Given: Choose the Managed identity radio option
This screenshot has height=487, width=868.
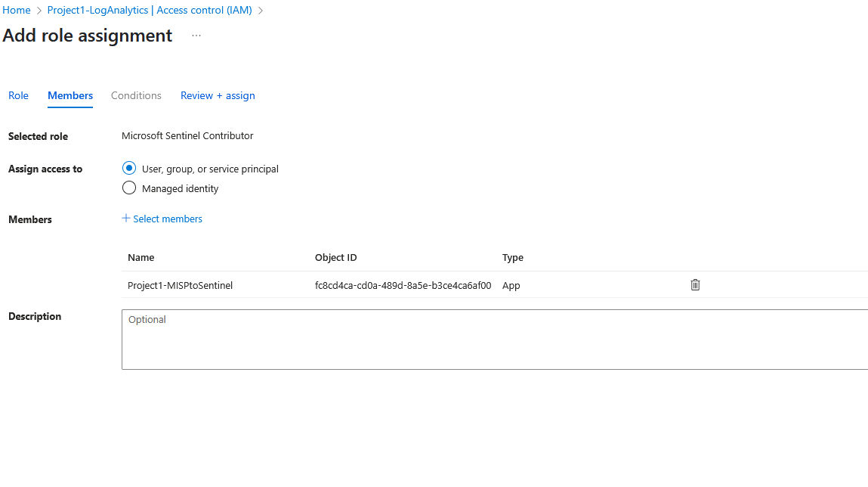Looking at the screenshot, I should click(x=129, y=188).
